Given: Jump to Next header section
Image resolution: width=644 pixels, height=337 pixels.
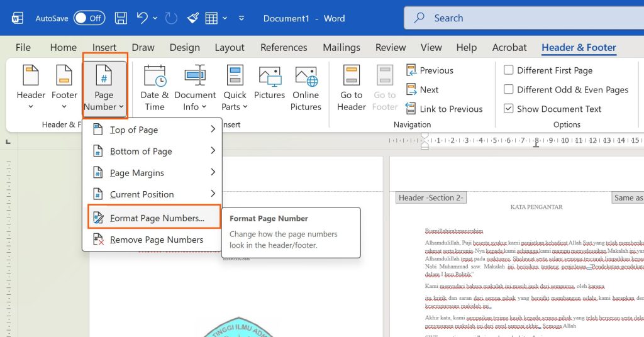Looking at the screenshot, I should click(x=422, y=89).
